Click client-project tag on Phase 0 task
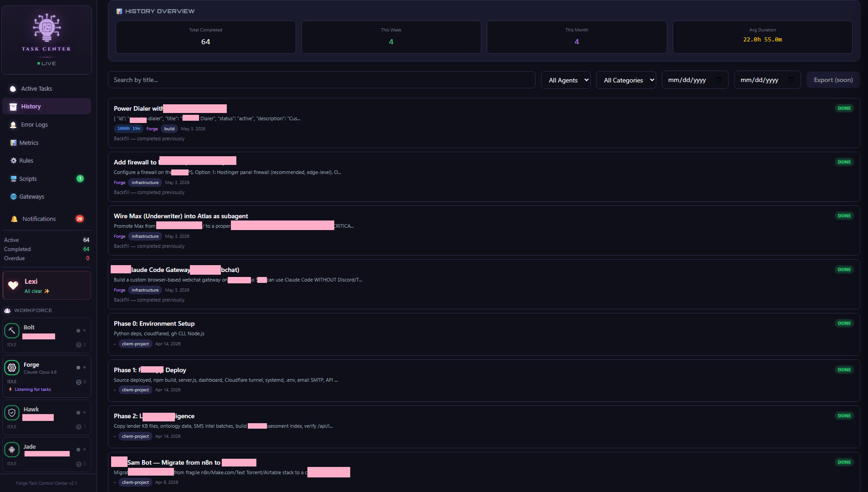The width and height of the screenshot is (868, 492). (135, 344)
